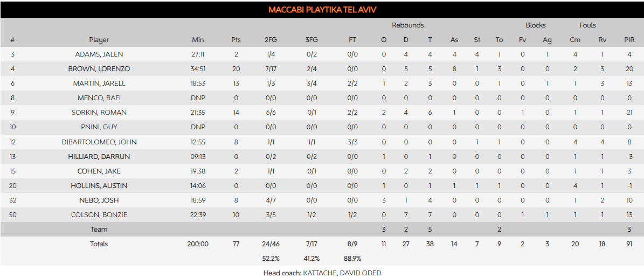Viewport: 644px width, 278px height.
Task: Click the Pts column header
Action: (x=236, y=40)
